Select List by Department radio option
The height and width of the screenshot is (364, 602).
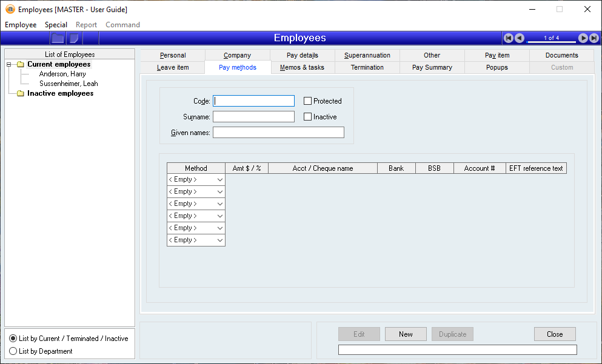click(x=13, y=351)
